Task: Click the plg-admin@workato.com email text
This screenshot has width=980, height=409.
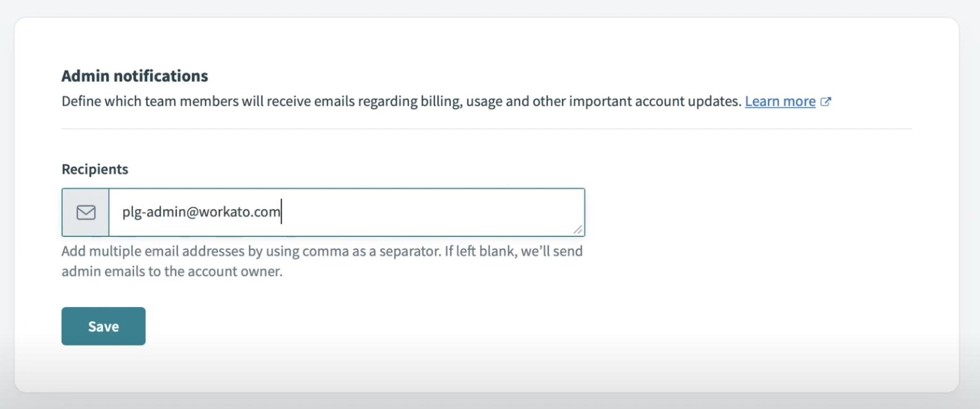Action: pos(201,212)
